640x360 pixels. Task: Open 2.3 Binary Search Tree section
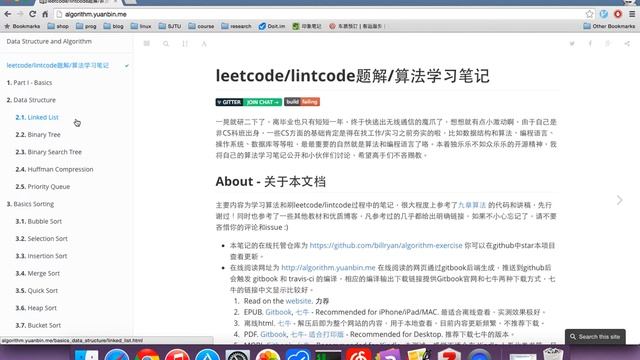pos(49,152)
